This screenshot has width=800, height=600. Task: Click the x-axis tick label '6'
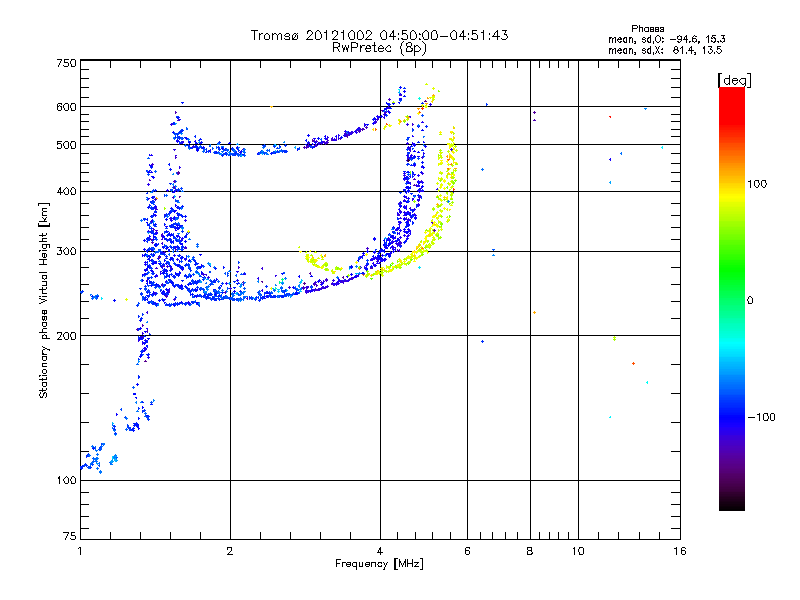[467, 551]
